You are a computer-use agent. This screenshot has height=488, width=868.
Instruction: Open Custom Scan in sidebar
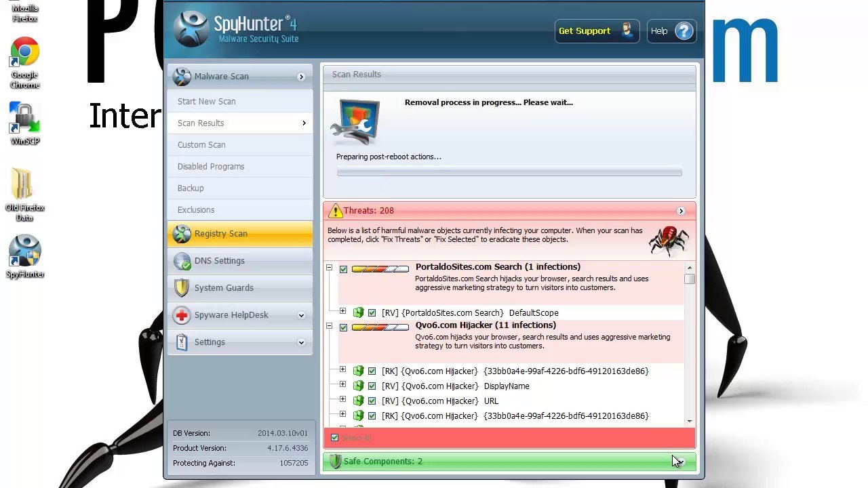click(x=240, y=145)
